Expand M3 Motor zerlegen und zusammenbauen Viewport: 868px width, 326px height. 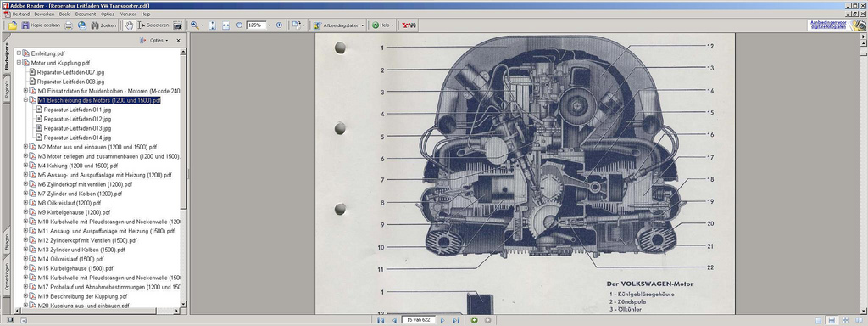click(x=25, y=156)
